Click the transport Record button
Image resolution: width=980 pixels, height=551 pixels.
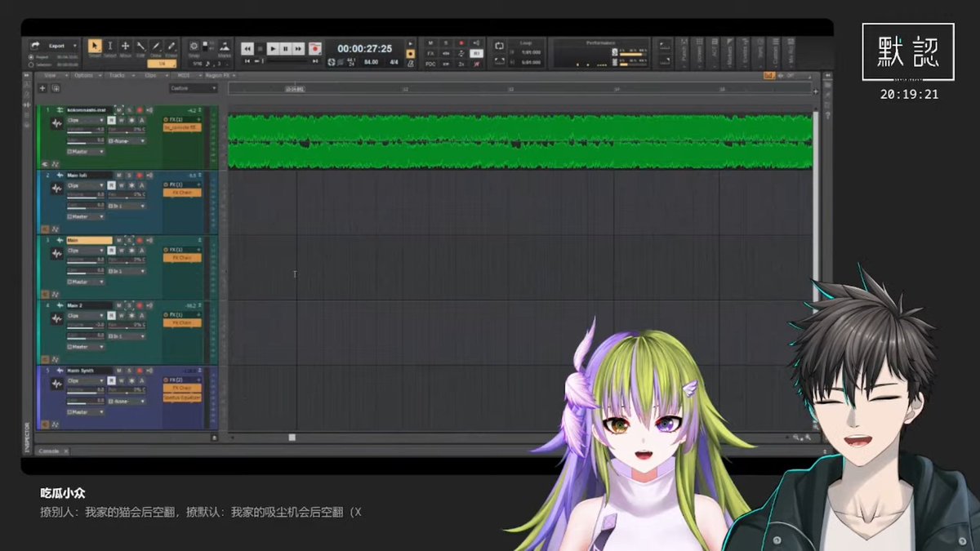315,49
